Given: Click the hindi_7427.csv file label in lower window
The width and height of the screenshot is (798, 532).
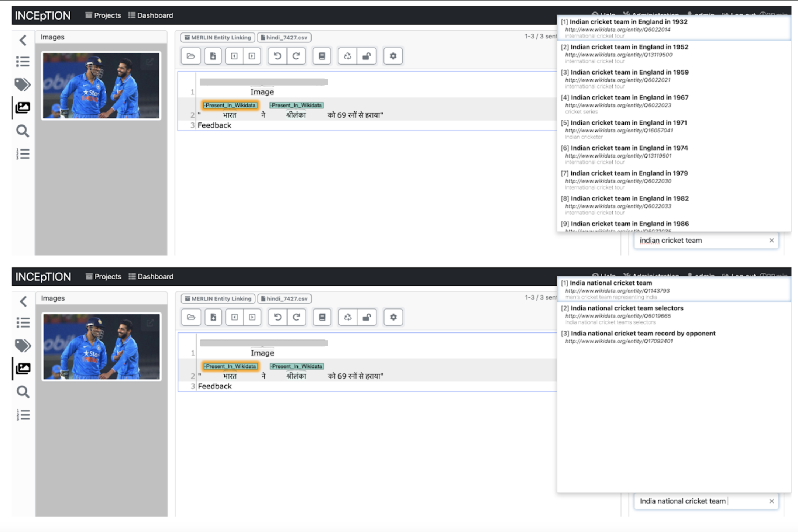Looking at the screenshot, I should click(284, 298).
